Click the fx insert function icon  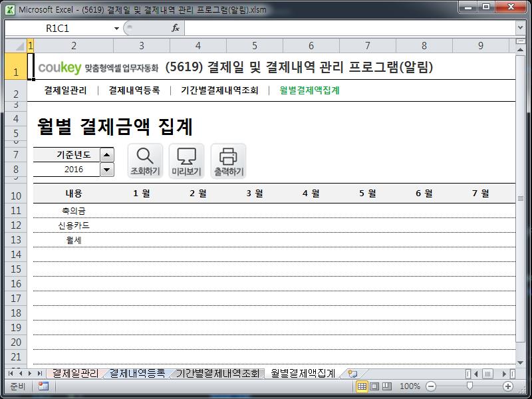tap(176, 28)
